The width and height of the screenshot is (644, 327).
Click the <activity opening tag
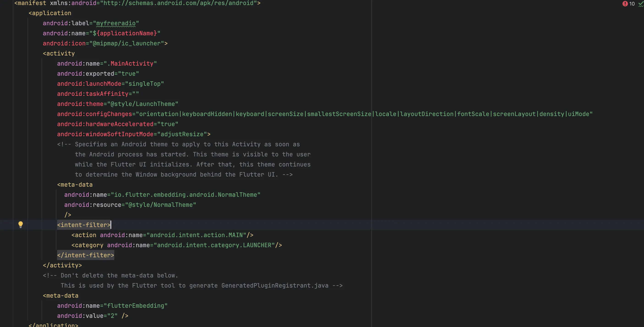point(59,54)
